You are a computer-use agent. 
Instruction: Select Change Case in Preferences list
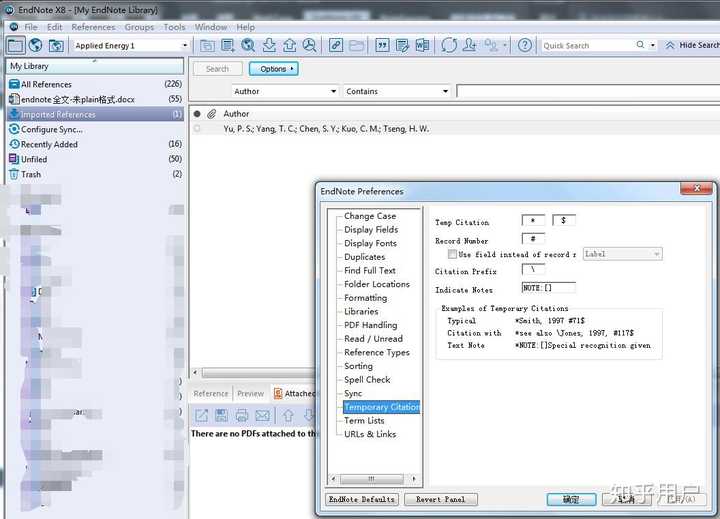coord(370,216)
